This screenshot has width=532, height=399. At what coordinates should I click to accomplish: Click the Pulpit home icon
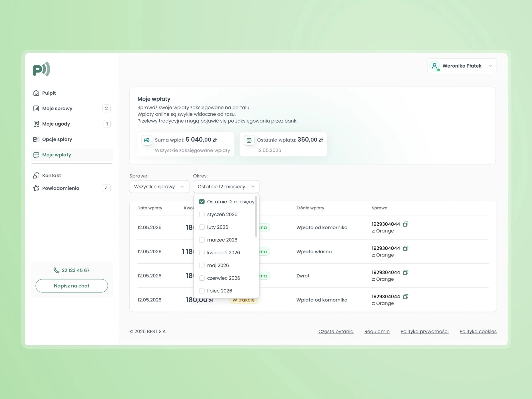coord(36,93)
